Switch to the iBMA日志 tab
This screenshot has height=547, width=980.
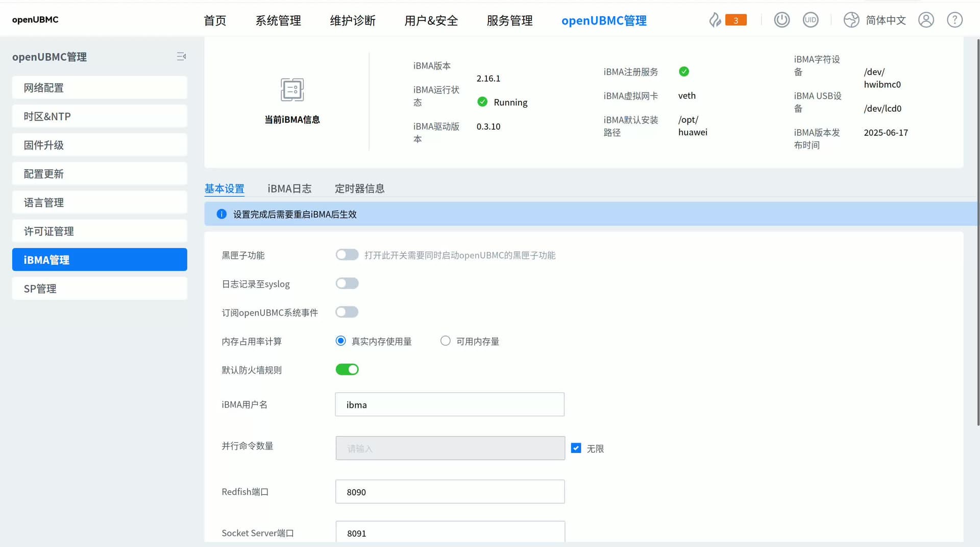point(289,188)
